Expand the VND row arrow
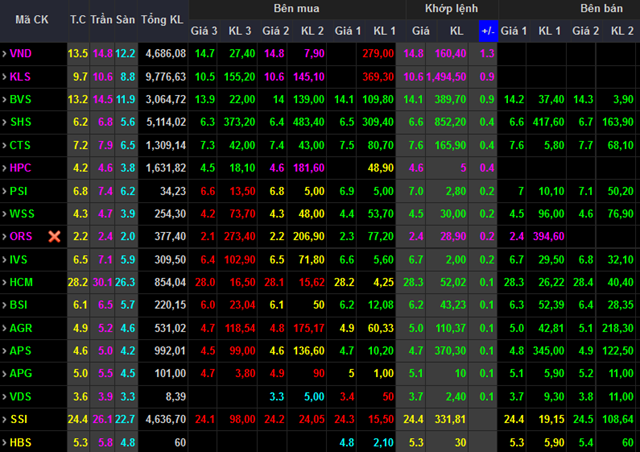 click(x=4, y=52)
